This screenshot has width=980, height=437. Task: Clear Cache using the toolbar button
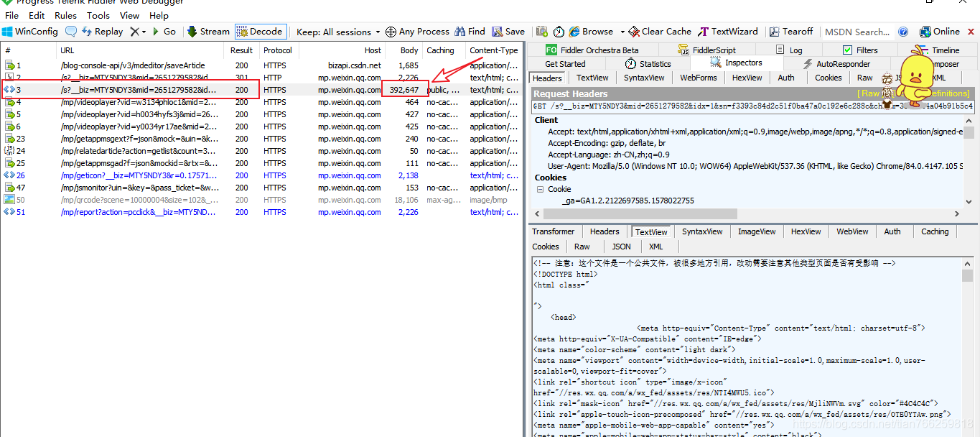tap(660, 32)
